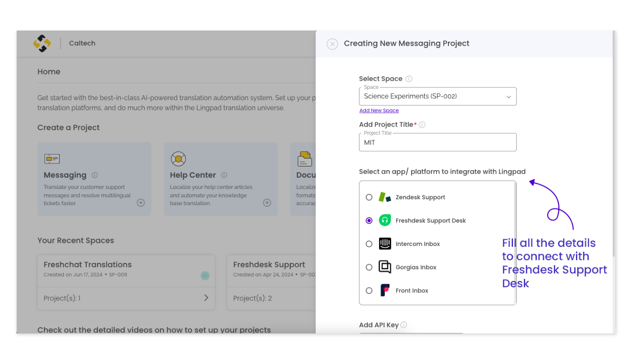
Task: Click the Help Center card title
Action: (x=193, y=175)
